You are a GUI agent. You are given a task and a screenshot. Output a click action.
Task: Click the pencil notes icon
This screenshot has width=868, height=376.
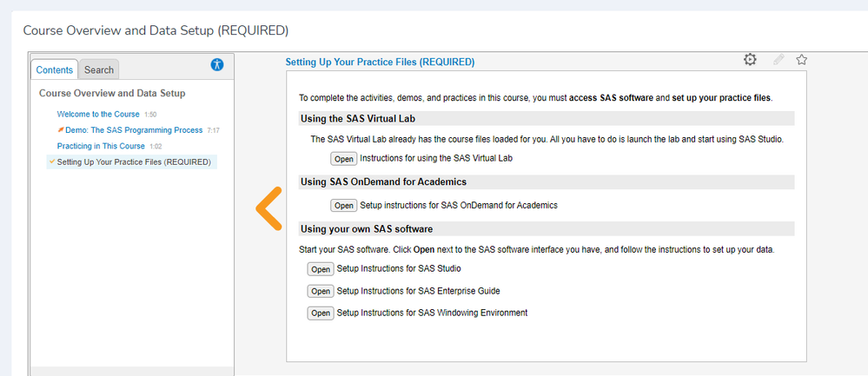[x=779, y=60]
